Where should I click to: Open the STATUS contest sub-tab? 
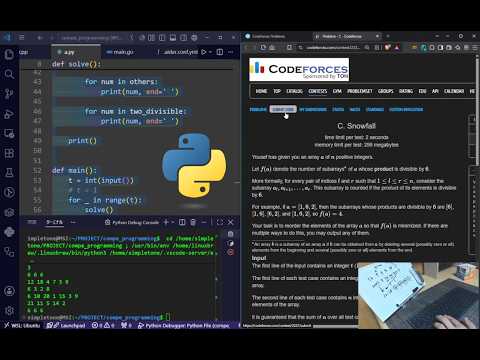[x=338, y=109]
